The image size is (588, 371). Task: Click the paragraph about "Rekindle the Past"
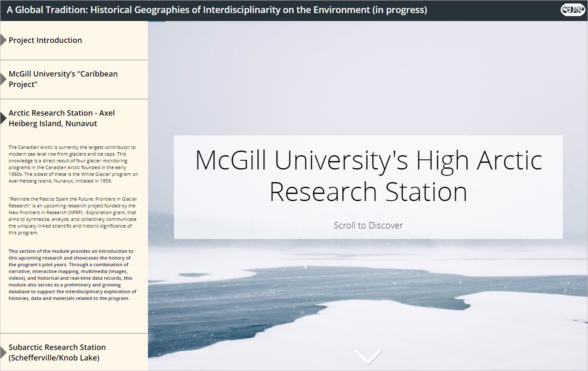(x=73, y=216)
